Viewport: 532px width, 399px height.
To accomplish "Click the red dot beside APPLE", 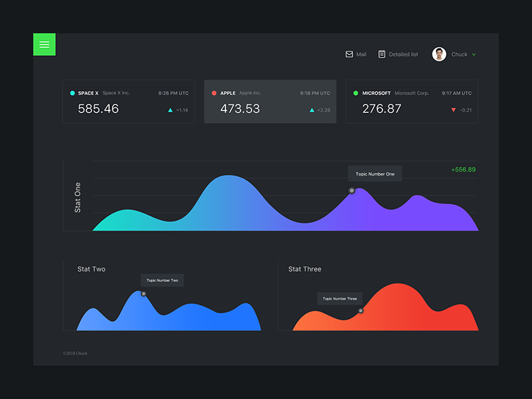I will (214, 93).
